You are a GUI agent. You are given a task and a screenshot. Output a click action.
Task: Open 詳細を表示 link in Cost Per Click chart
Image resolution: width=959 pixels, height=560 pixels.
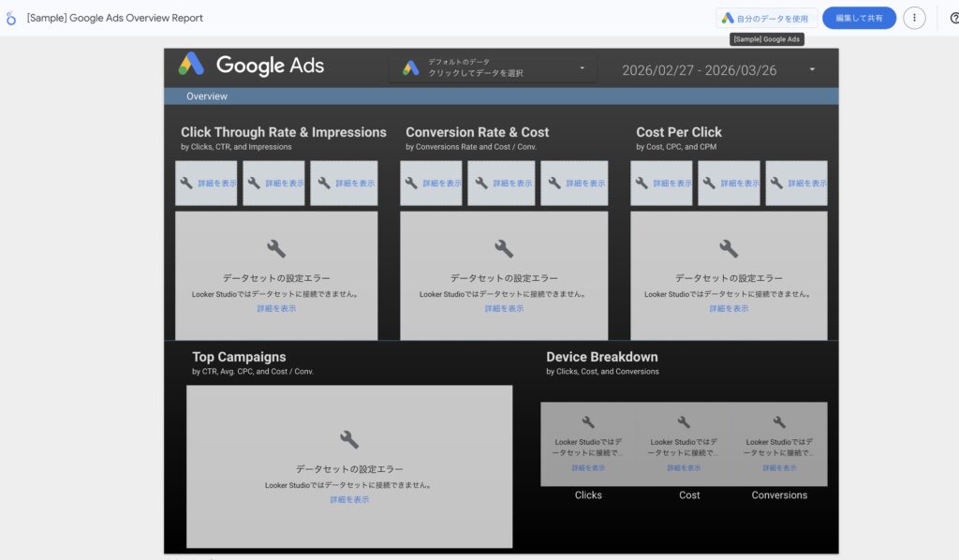729,308
